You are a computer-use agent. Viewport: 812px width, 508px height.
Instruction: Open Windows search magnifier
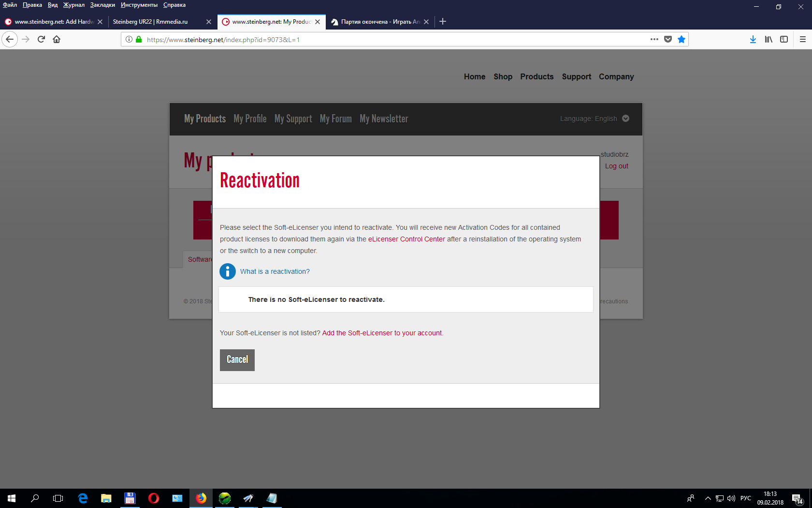[35, 498]
